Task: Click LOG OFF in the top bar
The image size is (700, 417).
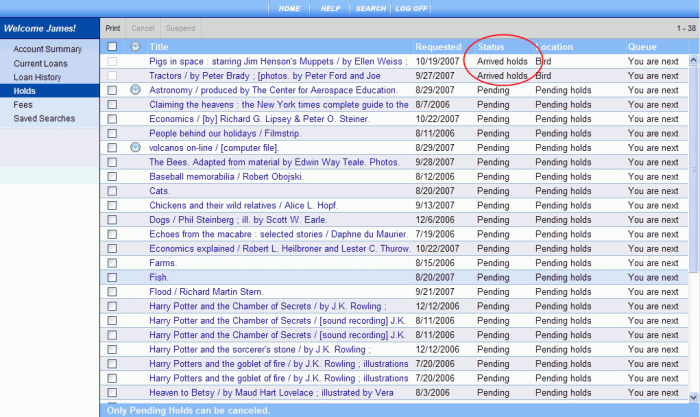Action: click(411, 8)
